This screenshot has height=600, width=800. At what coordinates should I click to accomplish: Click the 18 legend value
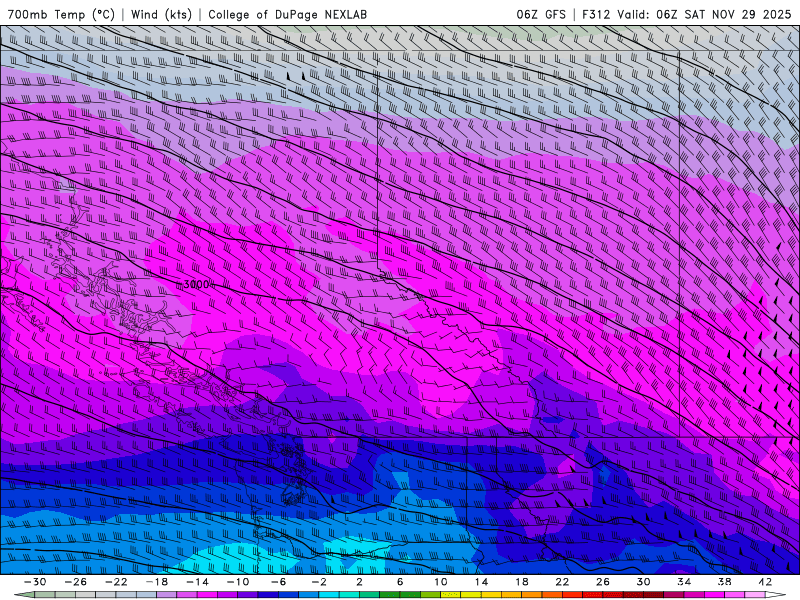pos(521,582)
